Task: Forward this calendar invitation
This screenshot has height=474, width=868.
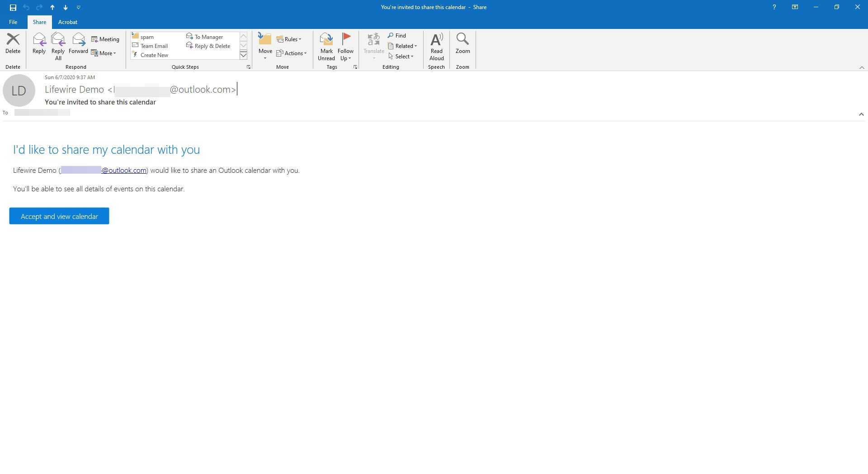Action: tap(78, 44)
